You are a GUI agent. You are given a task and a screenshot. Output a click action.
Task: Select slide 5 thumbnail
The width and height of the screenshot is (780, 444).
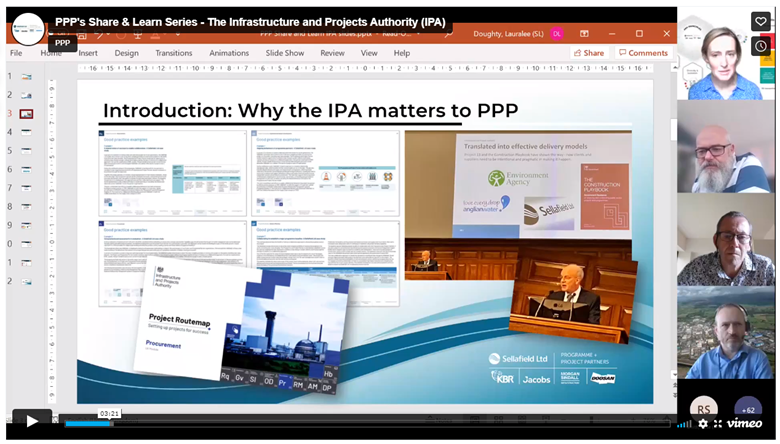click(x=26, y=151)
